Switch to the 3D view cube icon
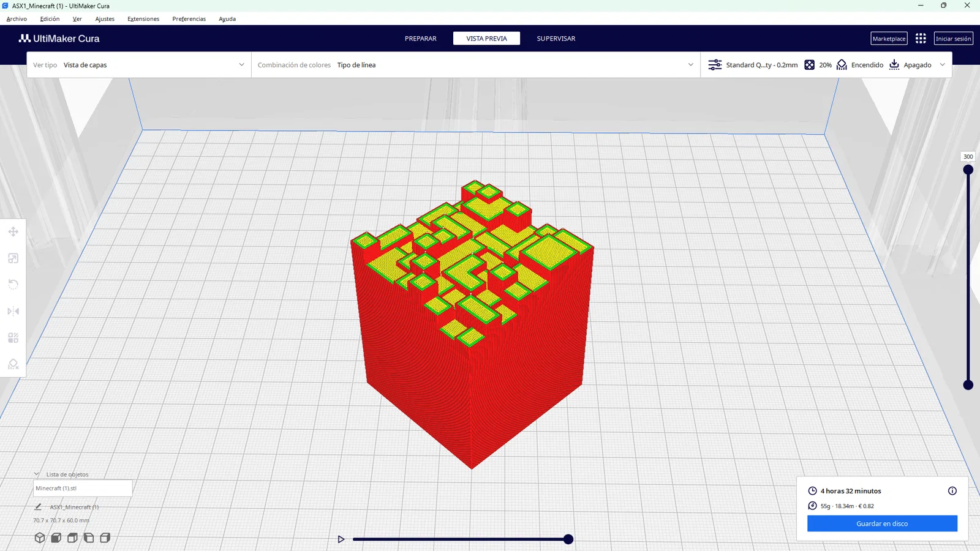Image resolution: width=980 pixels, height=551 pixels. tap(40, 538)
